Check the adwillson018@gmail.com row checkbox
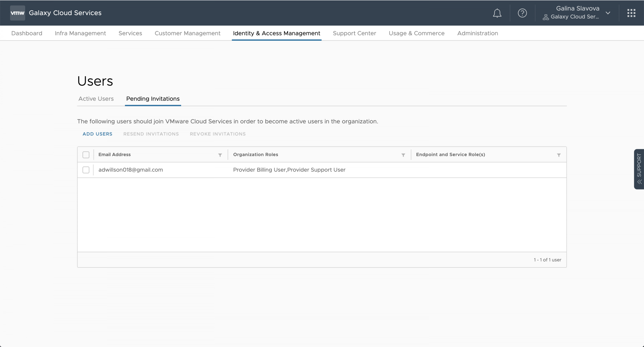This screenshot has height=347, width=644. click(x=86, y=170)
